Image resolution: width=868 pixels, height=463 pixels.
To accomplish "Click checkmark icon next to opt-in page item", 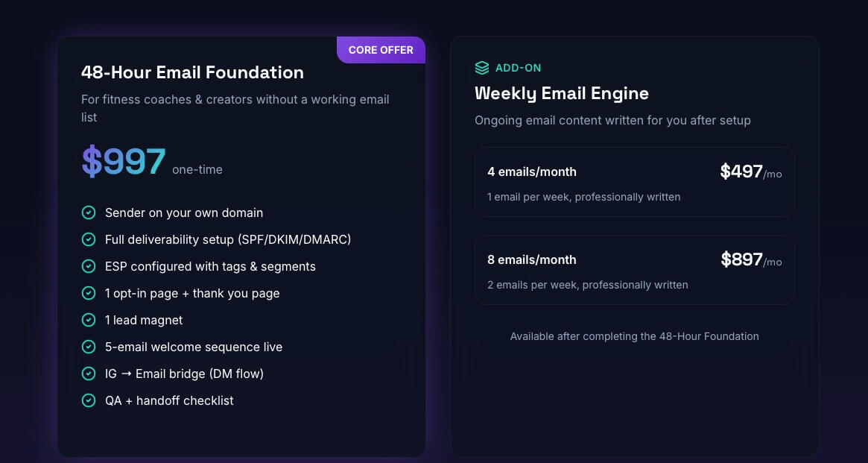I will click(x=89, y=293).
